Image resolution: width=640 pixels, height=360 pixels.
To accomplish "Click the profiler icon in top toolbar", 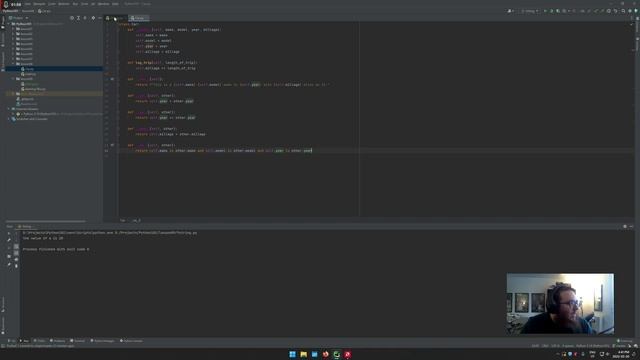I will [x=564, y=11].
